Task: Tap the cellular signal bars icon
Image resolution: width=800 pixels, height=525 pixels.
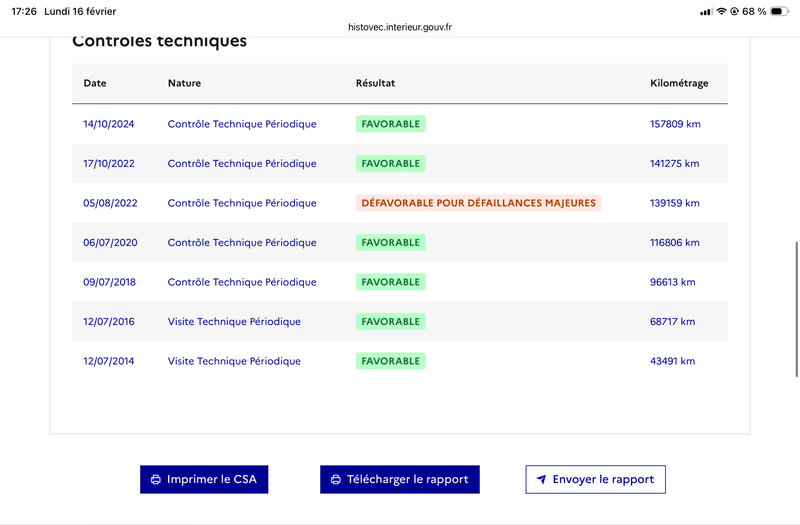Action: click(706, 11)
